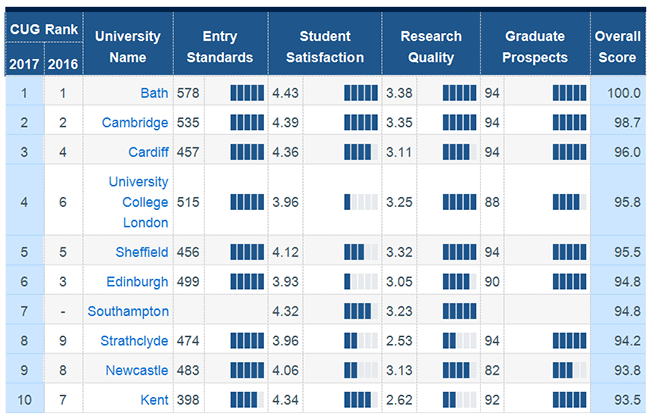Image resolution: width=650 pixels, height=416 pixels.
Task: Select the University Name column header
Action: (128, 46)
